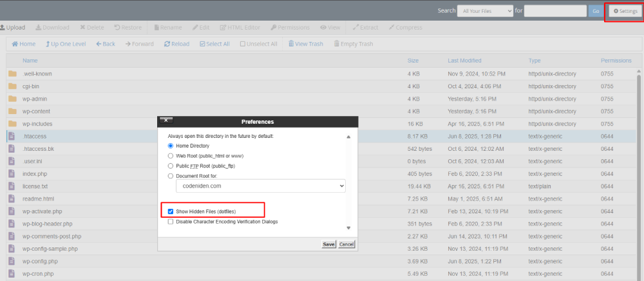Open the codeniden.com domain dropdown
The height and width of the screenshot is (281, 644).
pos(261,186)
